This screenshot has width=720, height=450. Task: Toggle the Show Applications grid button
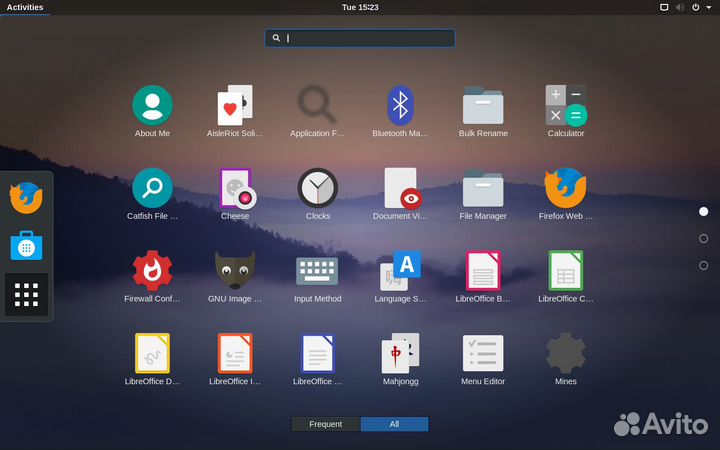tap(26, 294)
